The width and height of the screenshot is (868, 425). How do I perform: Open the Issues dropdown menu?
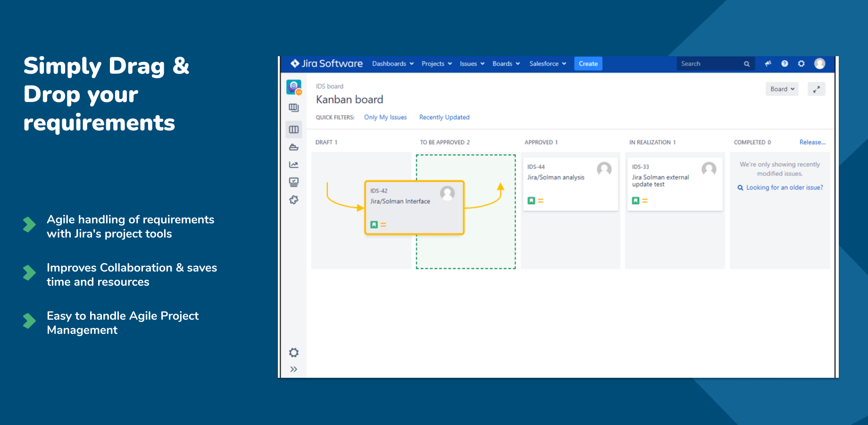coord(472,64)
